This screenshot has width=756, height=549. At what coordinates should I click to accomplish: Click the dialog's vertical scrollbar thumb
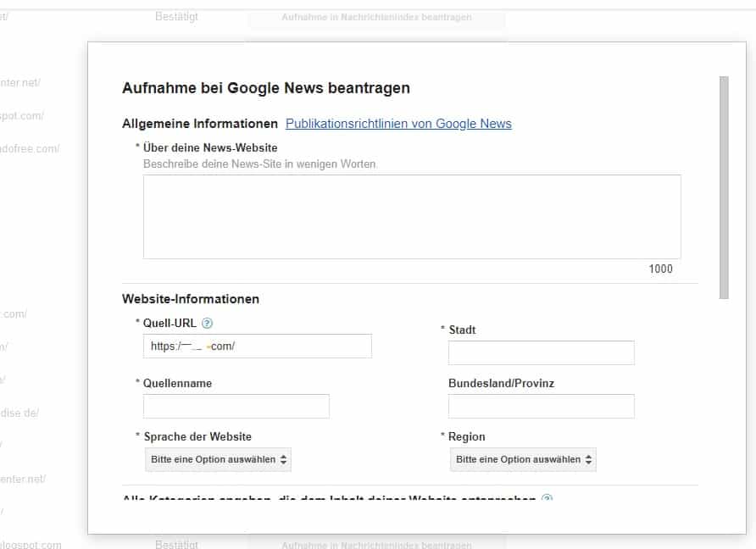click(x=724, y=187)
